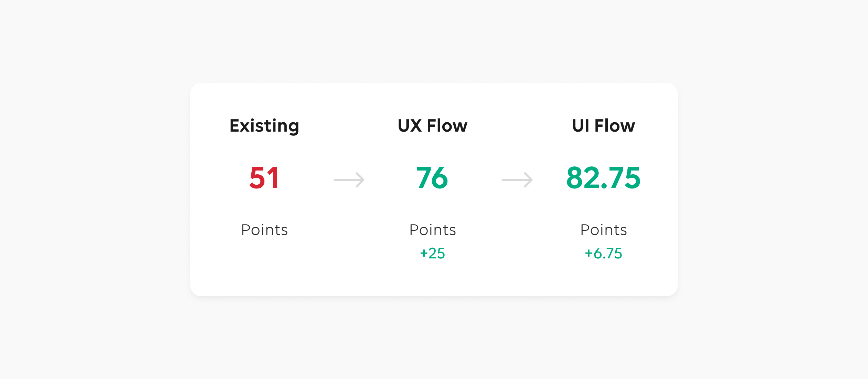Click the +6.75 improvement value

603,253
